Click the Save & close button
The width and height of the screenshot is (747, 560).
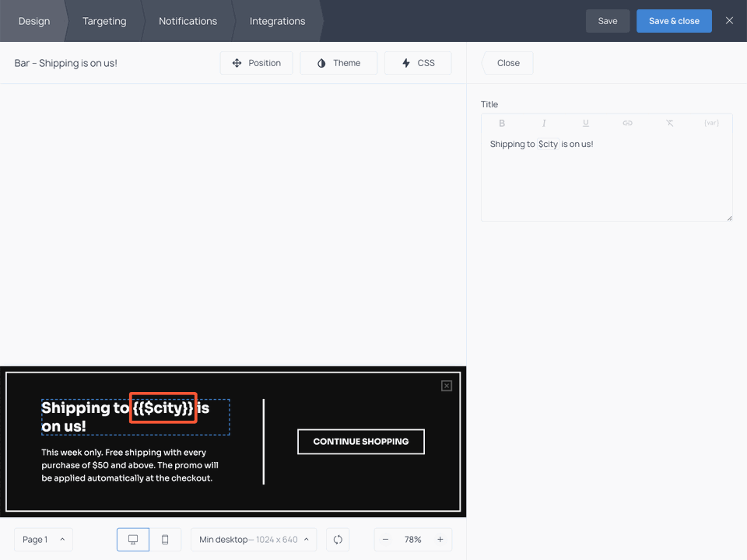pos(674,21)
